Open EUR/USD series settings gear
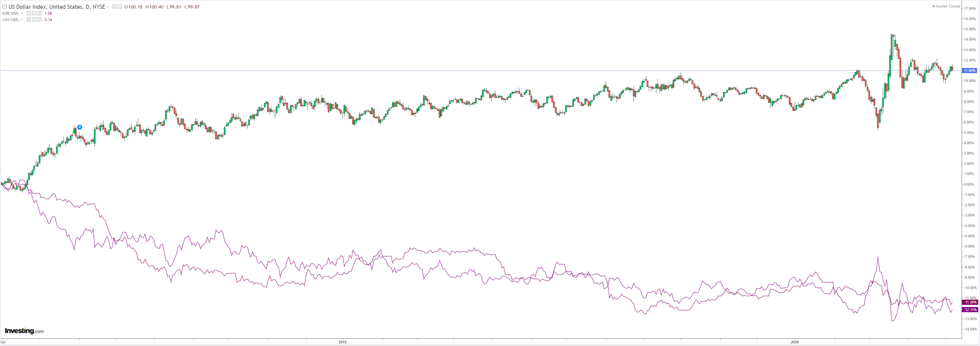This screenshot has height=346, width=980. tap(34, 13)
